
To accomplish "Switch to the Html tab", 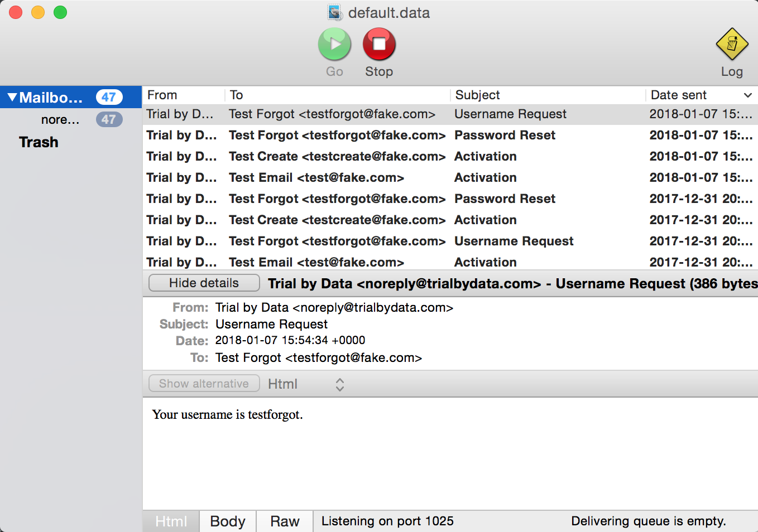I will pyautogui.click(x=171, y=521).
